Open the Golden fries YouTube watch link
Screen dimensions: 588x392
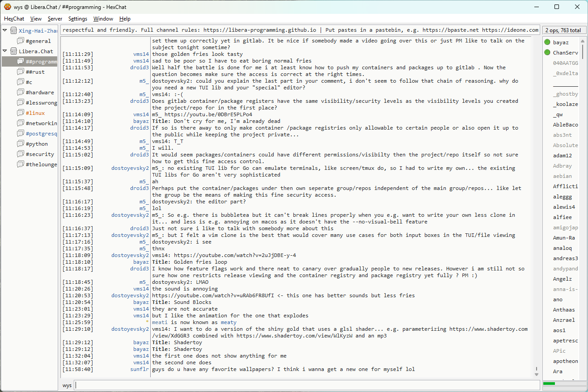pyautogui.click(x=235, y=255)
